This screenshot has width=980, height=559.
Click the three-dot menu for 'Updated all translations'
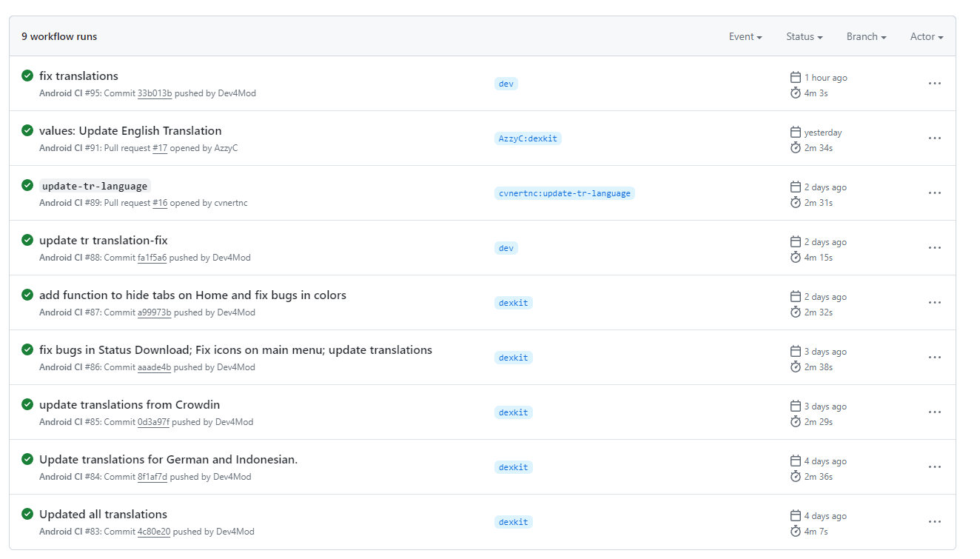(934, 522)
